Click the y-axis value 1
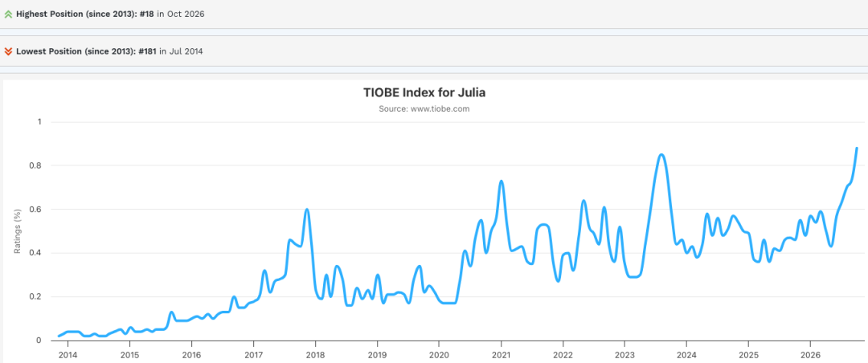The width and height of the screenshot is (868, 363). (39, 122)
